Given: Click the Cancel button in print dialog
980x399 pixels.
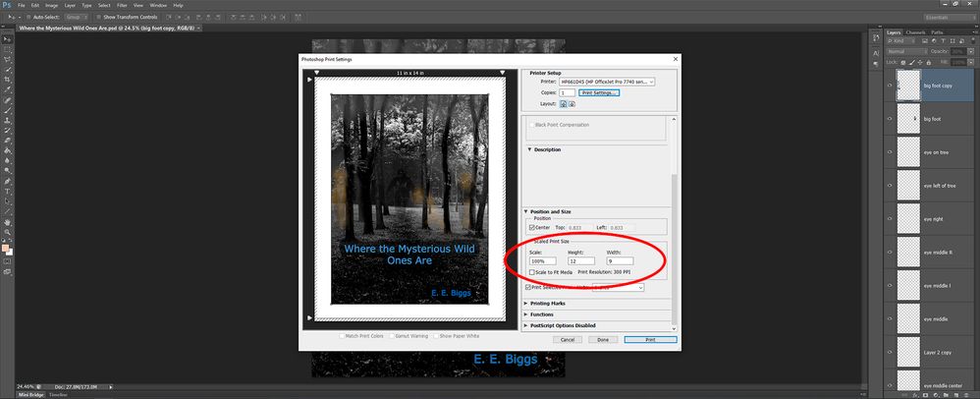Looking at the screenshot, I should point(568,339).
